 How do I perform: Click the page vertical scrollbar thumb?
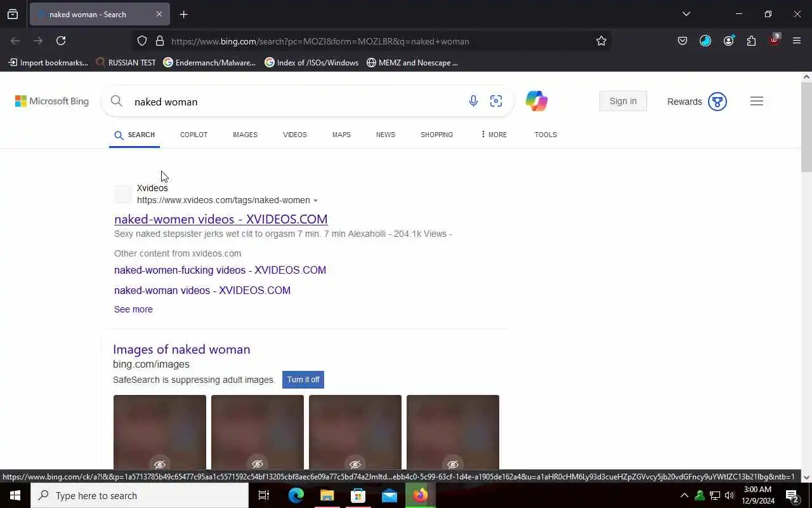coord(806,127)
